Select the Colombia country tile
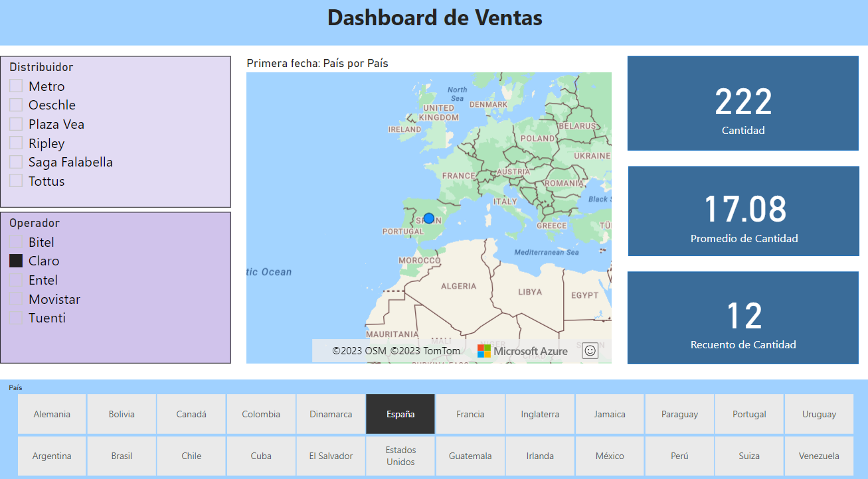 (x=261, y=414)
